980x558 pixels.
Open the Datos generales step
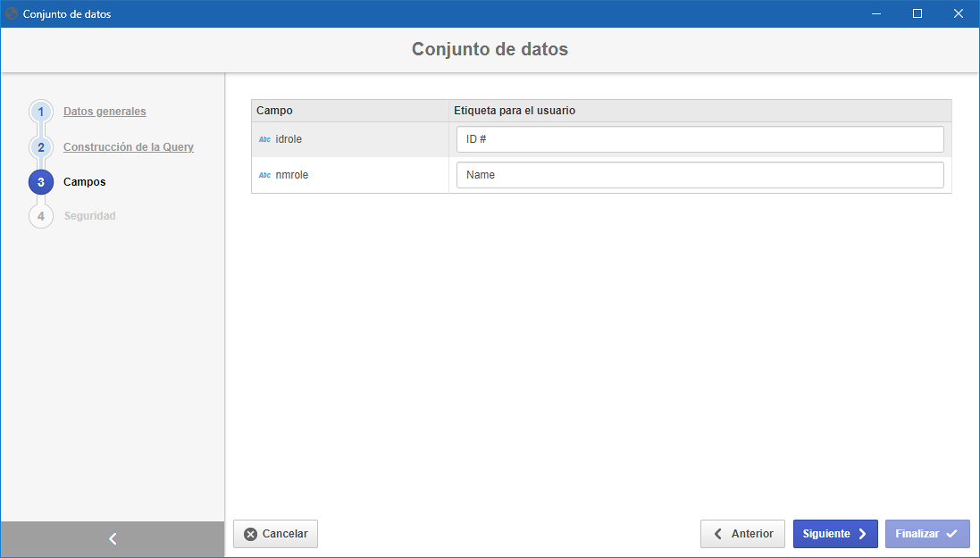pyautogui.click(x=105, y=112)
